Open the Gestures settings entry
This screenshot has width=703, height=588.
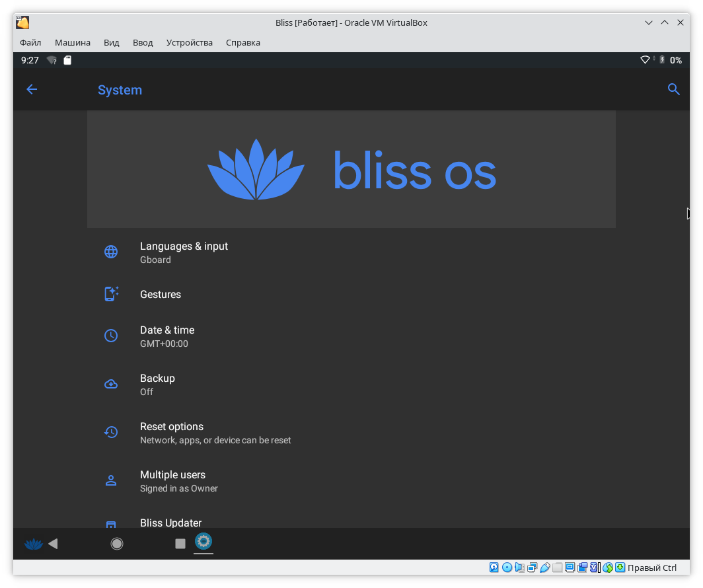(x=161, y=295)
